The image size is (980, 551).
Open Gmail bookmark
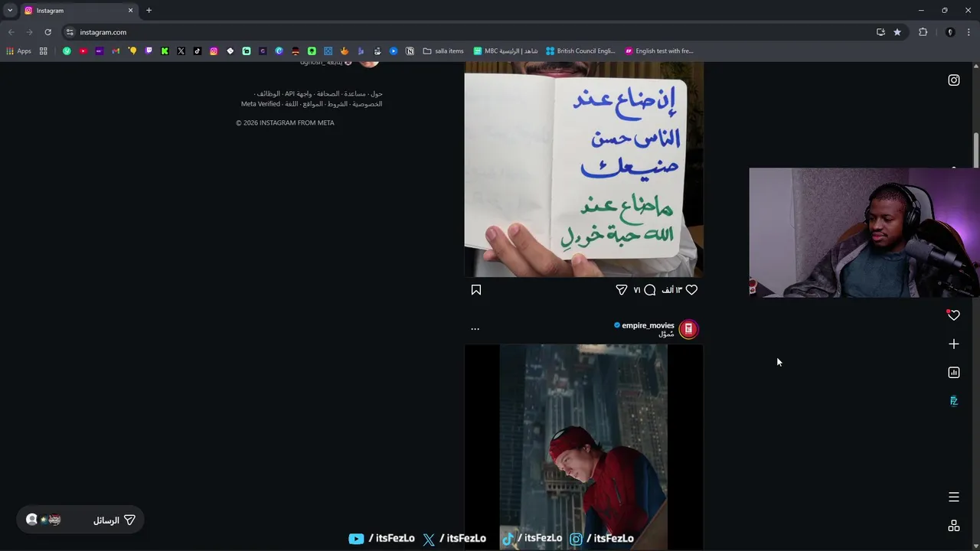pos(116,51)
